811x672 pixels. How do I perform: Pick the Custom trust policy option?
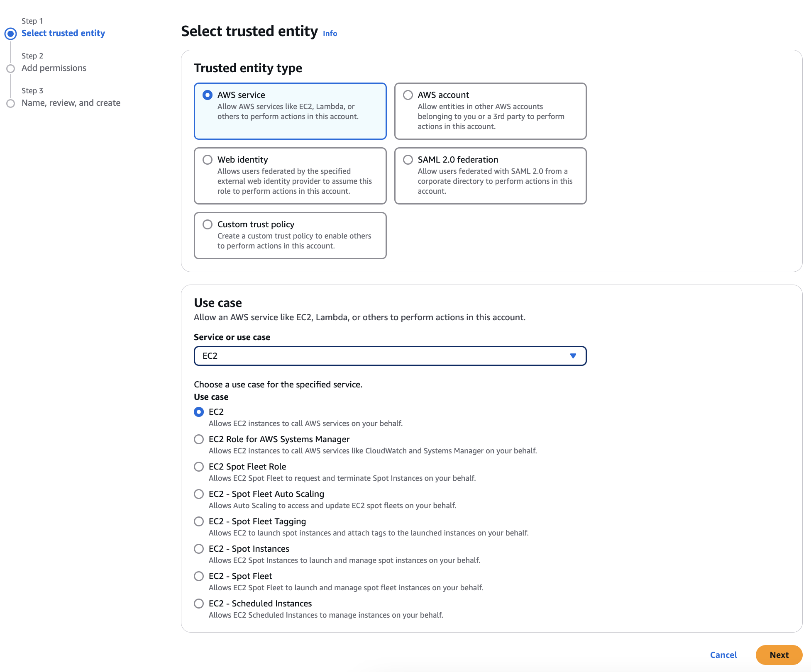290,236
